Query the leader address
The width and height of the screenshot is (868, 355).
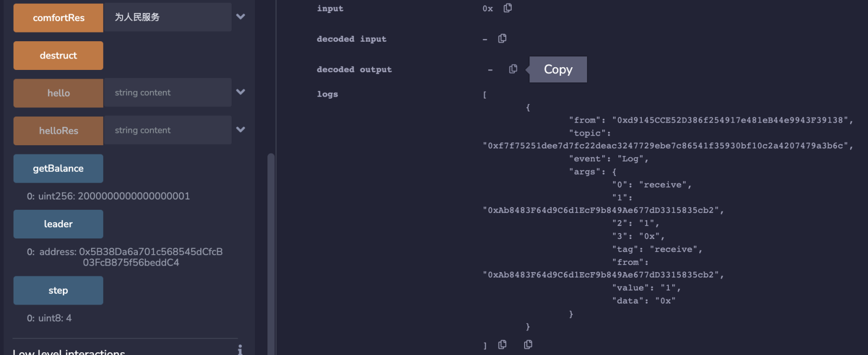(58, 224)
